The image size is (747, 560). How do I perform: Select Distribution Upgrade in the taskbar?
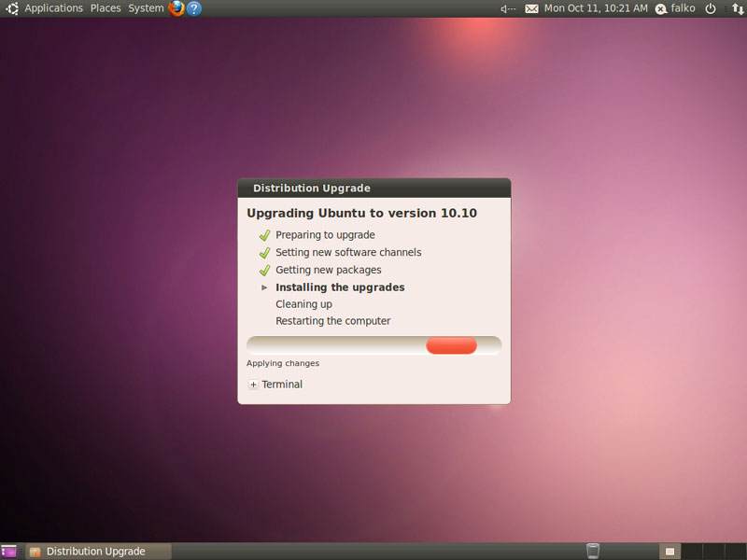(x=98, y=552)
